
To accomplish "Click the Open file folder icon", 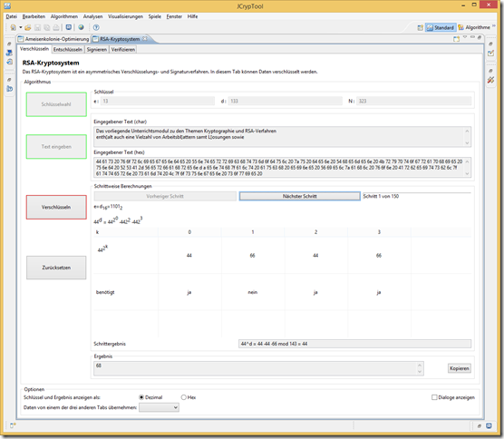I will pos(28,27).
